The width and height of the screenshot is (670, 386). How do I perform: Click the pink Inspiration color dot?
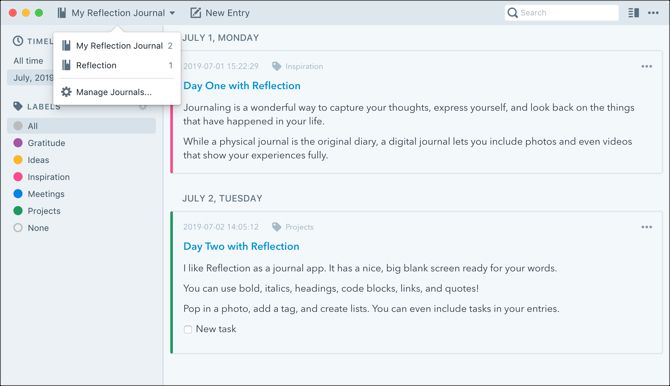coord(18,177)
